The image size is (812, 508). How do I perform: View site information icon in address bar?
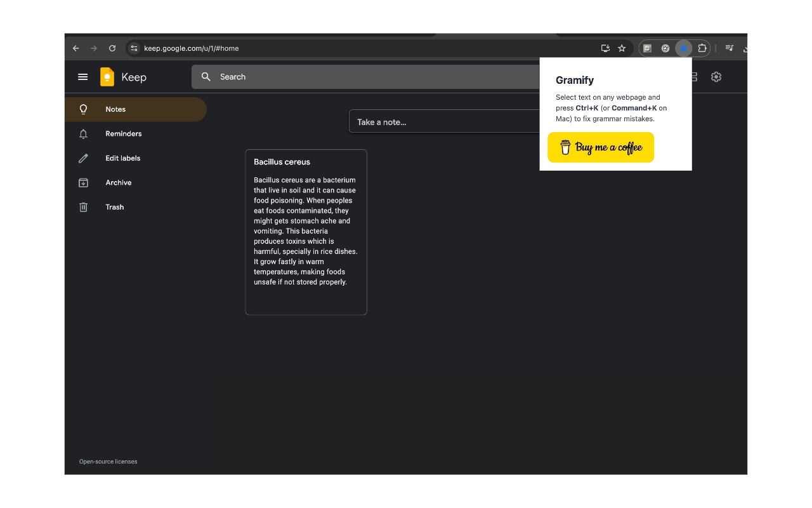tap(133, 48)
